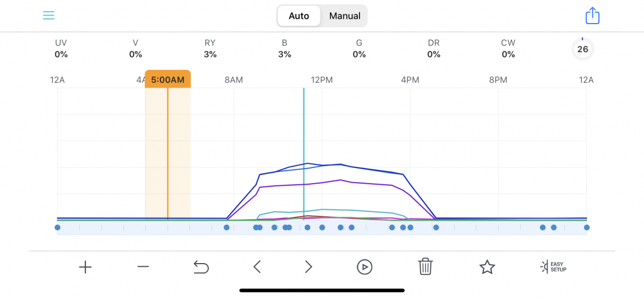644x298 pixels.
Task: Remove a point with the minus icon
Action: [x=143, y=267]
